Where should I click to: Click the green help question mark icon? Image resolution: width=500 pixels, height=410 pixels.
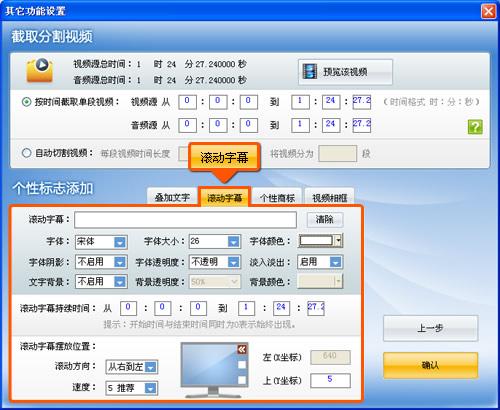click(475, 127)
